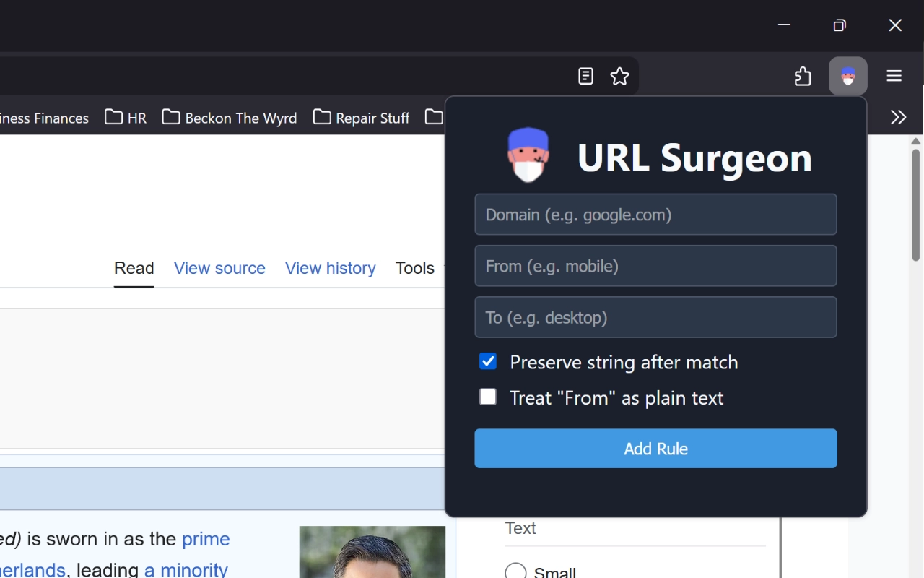Open Reader View for this page
Screen dimensions: 924x578
(x=585, y=76)
